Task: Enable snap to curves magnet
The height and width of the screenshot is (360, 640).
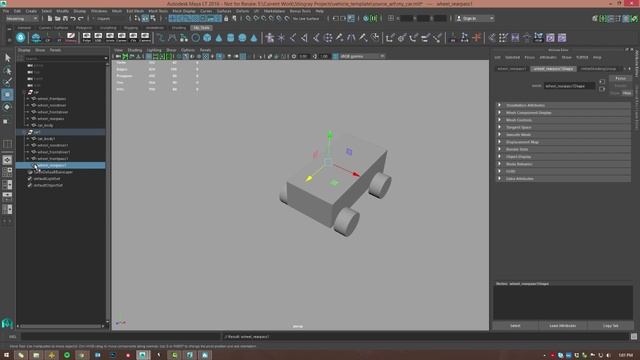Action: click(x=256, y=18)
